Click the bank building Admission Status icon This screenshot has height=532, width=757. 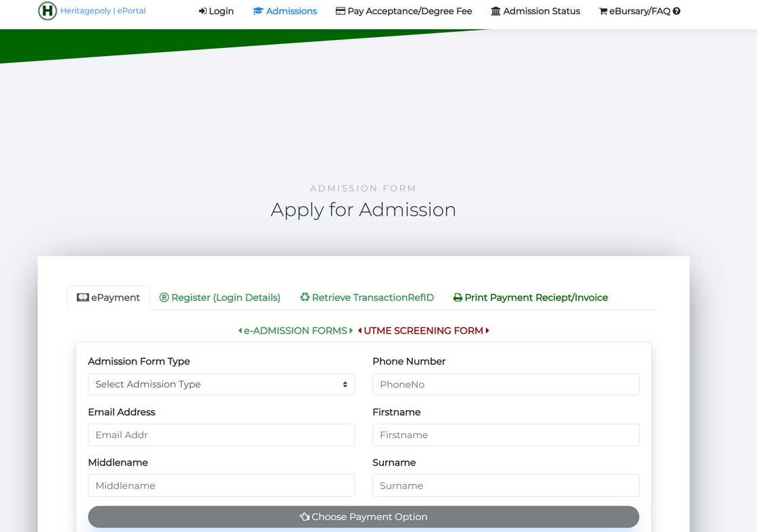pos(495,11)
